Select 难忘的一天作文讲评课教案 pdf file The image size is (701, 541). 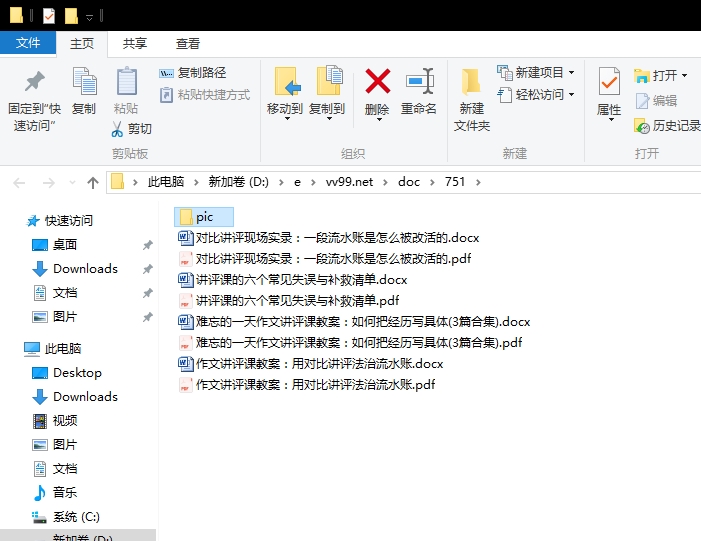pos(350,342)
